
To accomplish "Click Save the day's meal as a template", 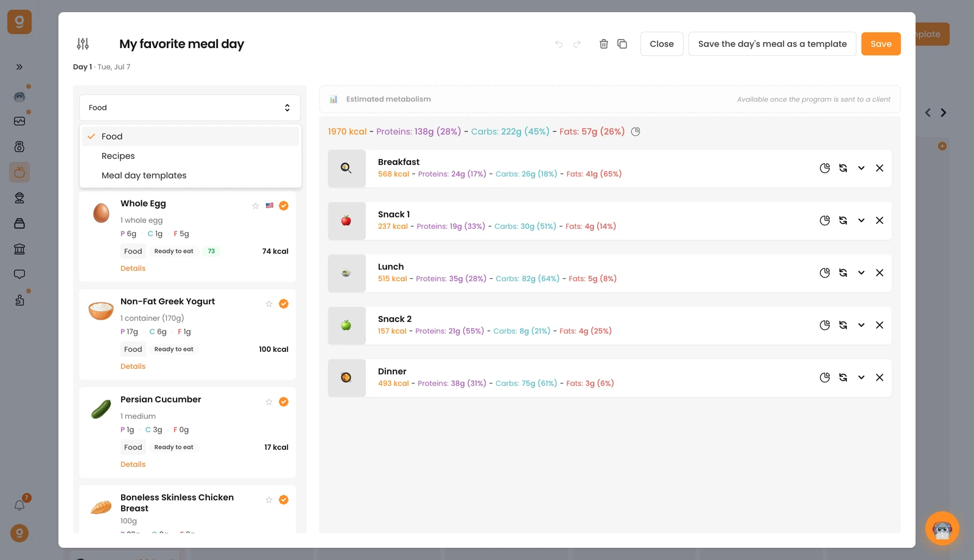I will (773, 44).
